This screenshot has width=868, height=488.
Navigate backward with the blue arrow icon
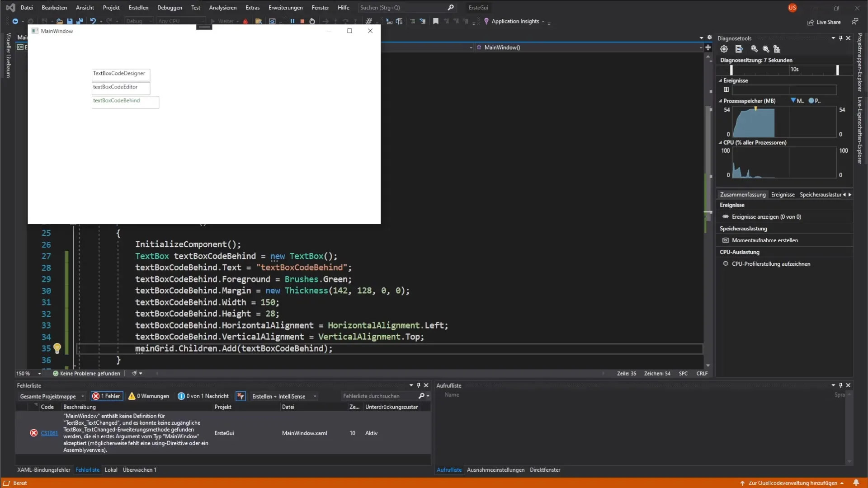pyautogui.click(x=15, y=21)
